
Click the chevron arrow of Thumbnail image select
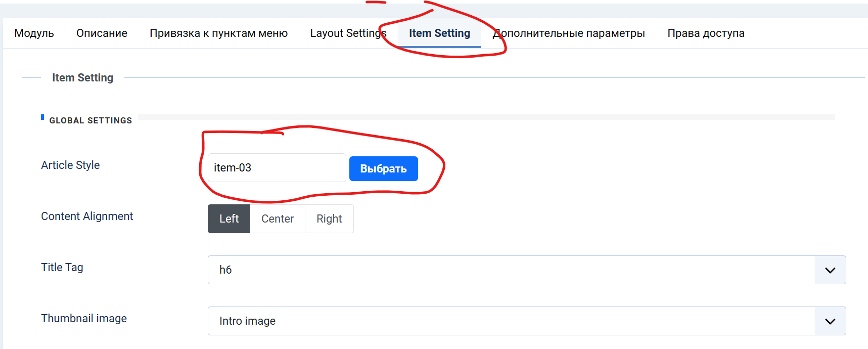[830, 321]
